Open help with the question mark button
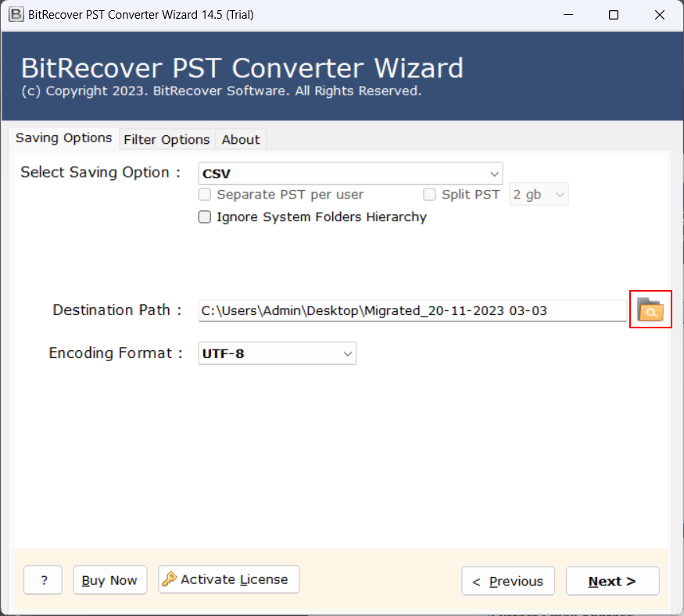Screen dimensions: 684x616 (x=43, y=580)
